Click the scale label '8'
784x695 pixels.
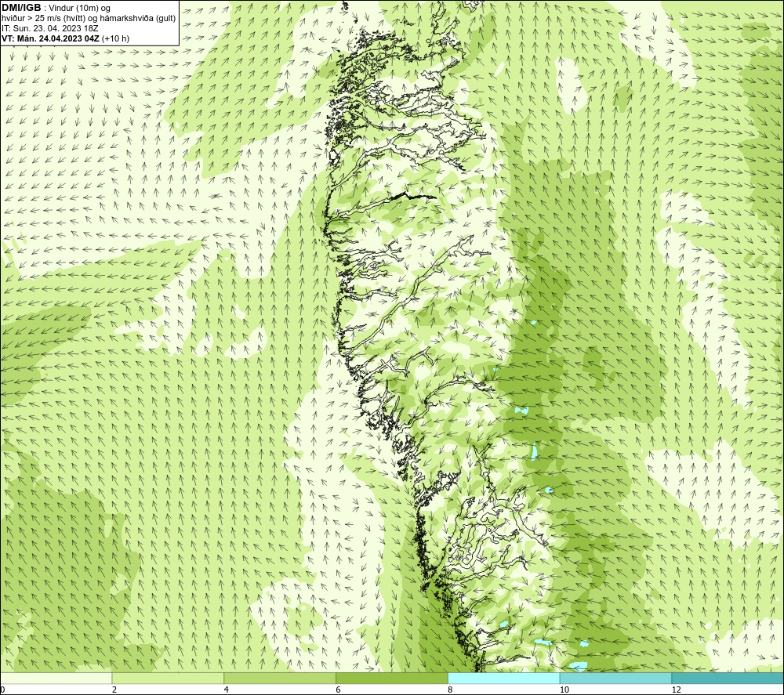(451, 690)
